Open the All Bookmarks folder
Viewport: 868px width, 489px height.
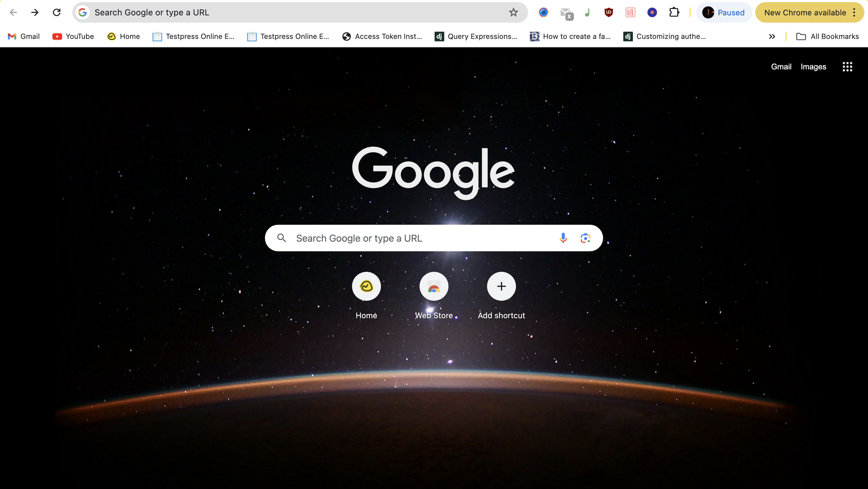[x=828, y=37]
